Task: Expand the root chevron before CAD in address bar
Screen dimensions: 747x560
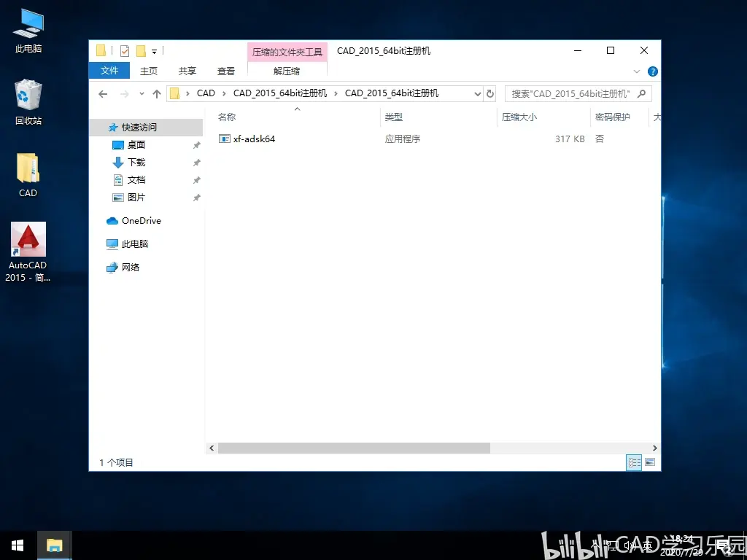Action: (x=187, y=93)
